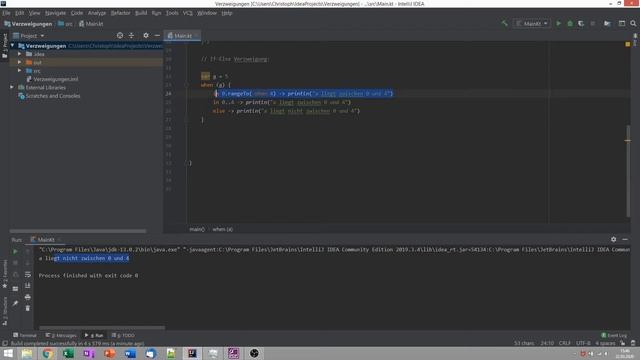Viewport: 640px width, 360px height.
Task: Click the '4 spaces' indent status entry
Action: click(605, 343)
